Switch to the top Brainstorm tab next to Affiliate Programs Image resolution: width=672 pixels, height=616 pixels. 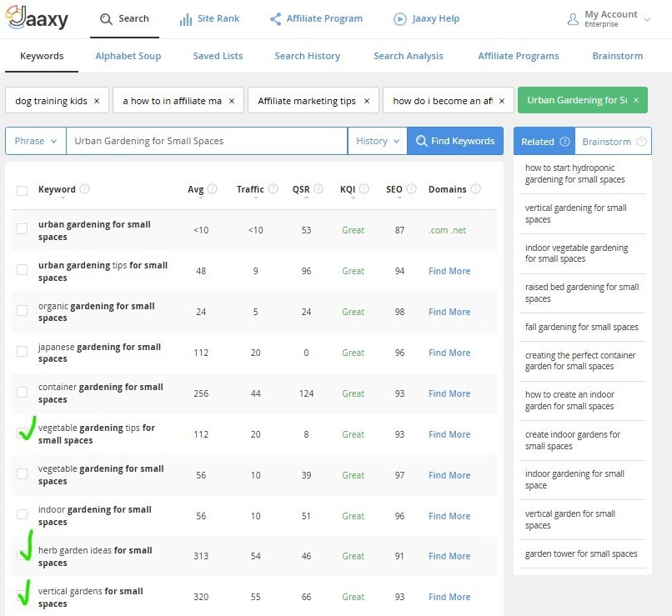tap(618, 56)
